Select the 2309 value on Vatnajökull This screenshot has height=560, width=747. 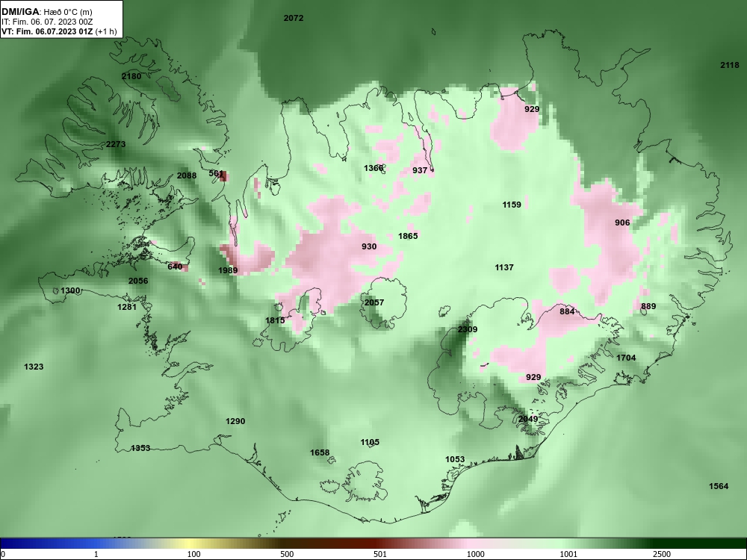click(468, 329)
